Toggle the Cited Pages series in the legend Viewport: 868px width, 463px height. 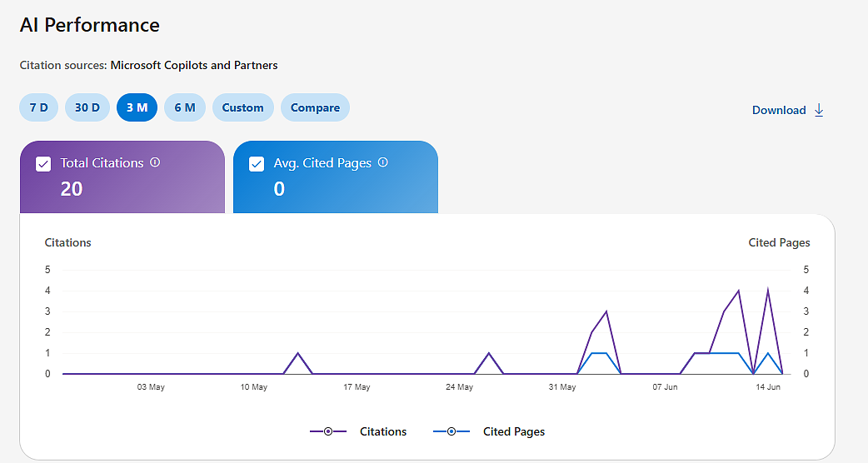tap(489, 431)
